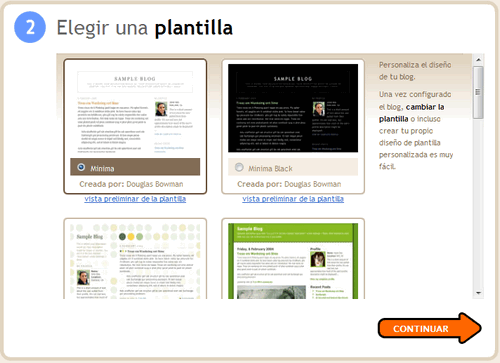Click the scrollbar down arrow

pos(478,293)
